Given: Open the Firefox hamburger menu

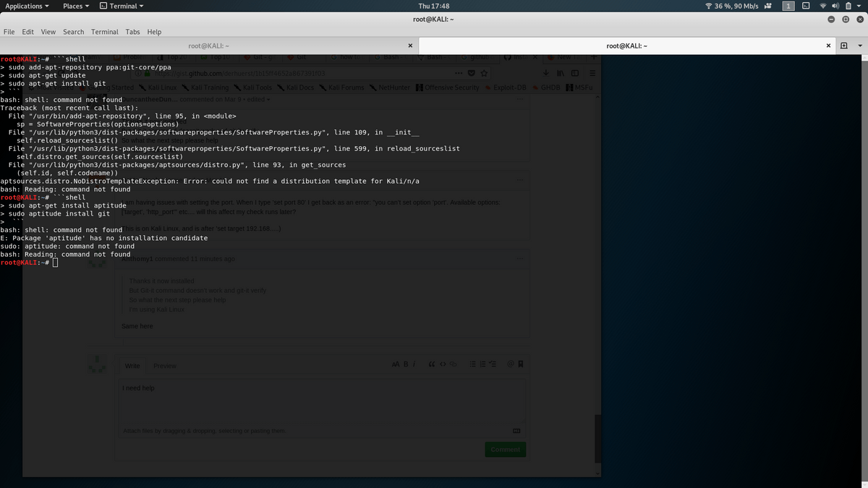Looking at the screenshot, I should [592, 73].
